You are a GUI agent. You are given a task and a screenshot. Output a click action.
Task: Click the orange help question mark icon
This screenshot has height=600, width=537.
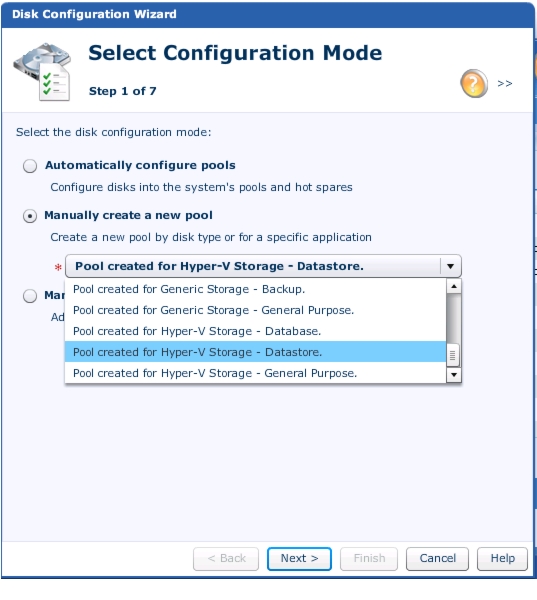(473, 83)
